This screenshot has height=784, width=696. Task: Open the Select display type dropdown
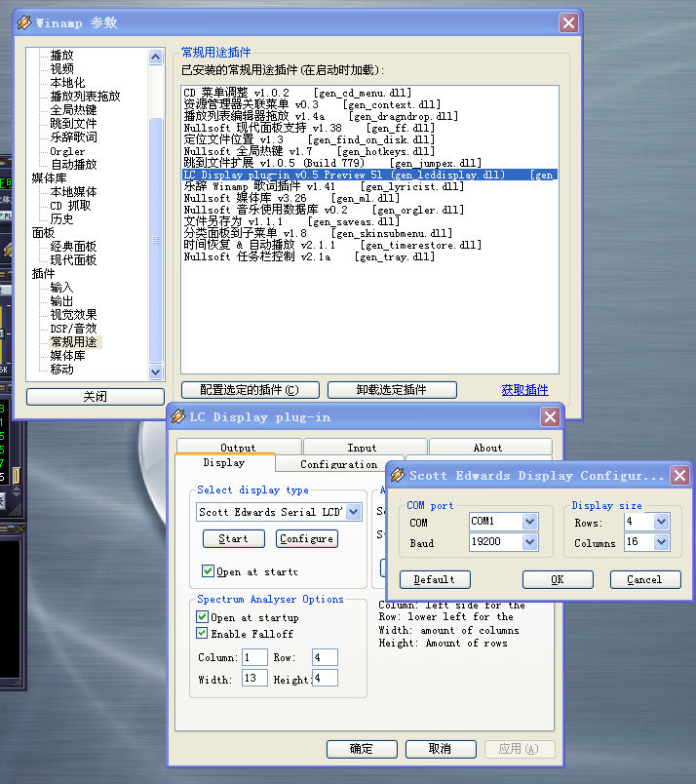[x=354, y=512]
